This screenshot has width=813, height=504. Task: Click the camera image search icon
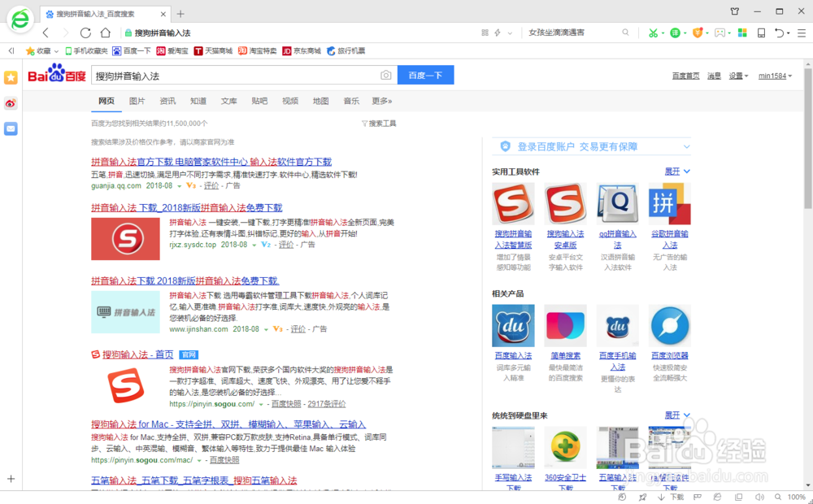click(x=385, y=75)
